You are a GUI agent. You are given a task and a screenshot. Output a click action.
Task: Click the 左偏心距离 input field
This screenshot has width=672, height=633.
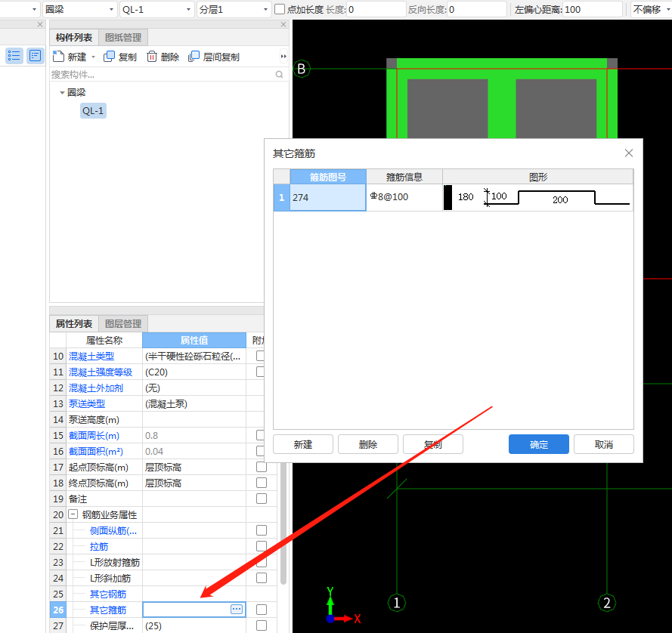593,9
